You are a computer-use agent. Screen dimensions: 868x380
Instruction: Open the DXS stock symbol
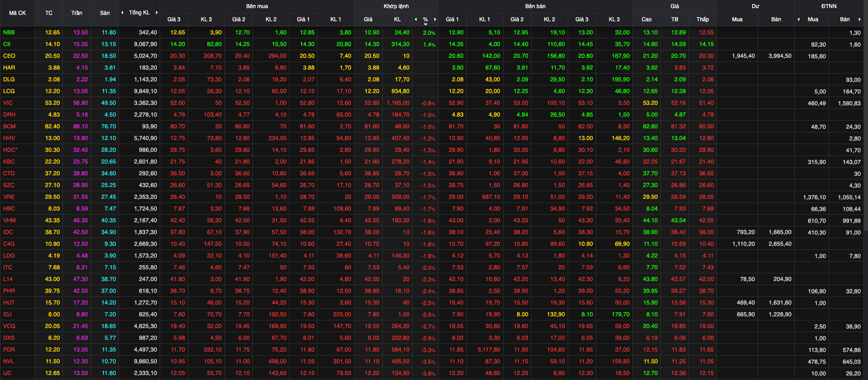[x=9, y=338]
